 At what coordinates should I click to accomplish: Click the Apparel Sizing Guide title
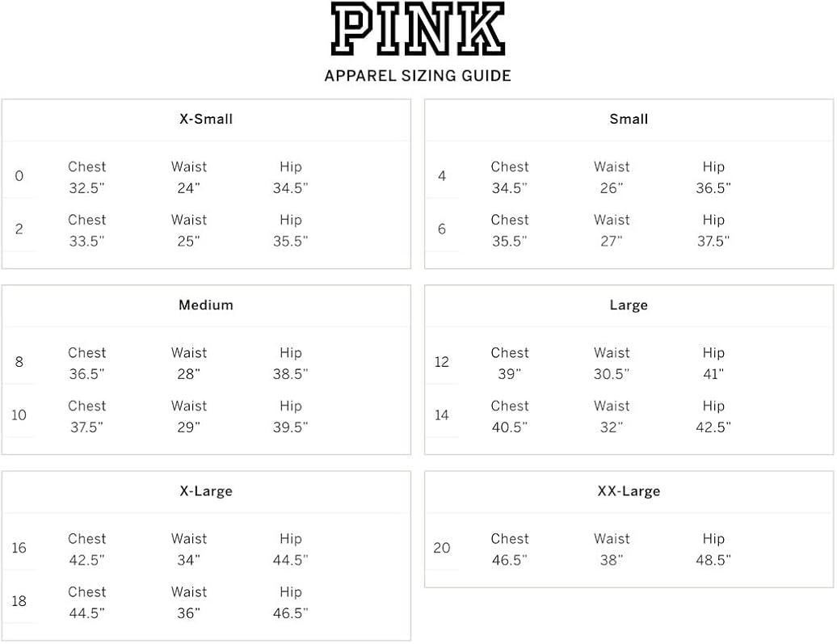[418, 76]
